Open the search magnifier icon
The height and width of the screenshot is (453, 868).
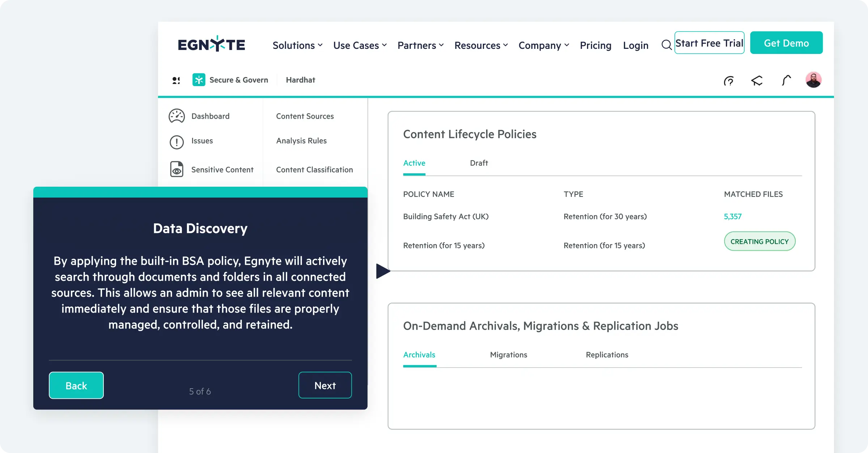[666, 45]
